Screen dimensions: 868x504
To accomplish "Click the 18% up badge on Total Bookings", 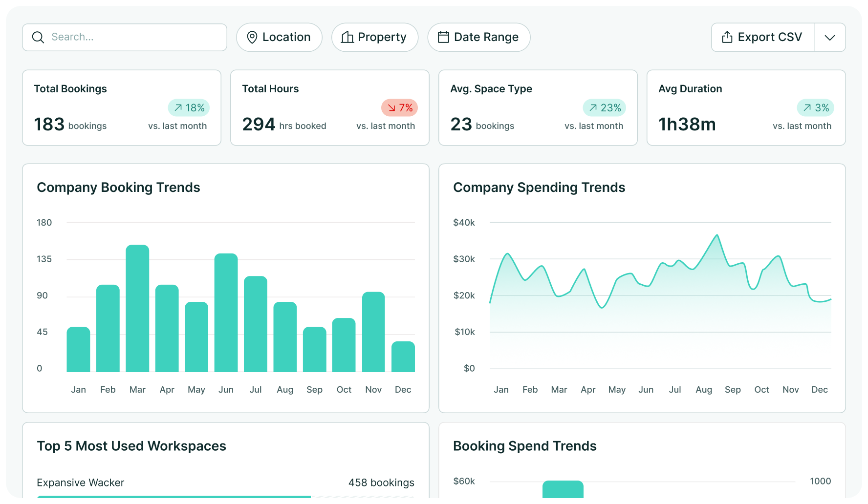I will [x=189, y=107].
